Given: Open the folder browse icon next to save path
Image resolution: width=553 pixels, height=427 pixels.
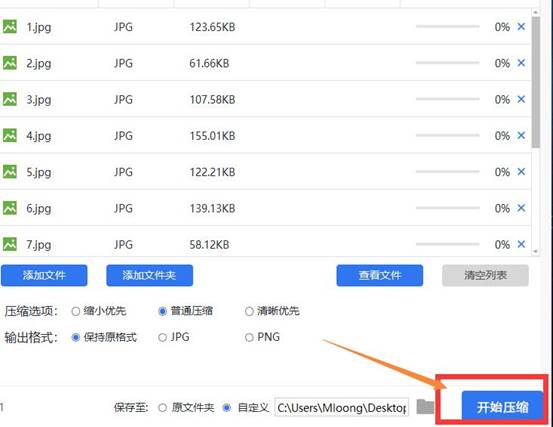Looking at the screenshot, I should 425,407.
